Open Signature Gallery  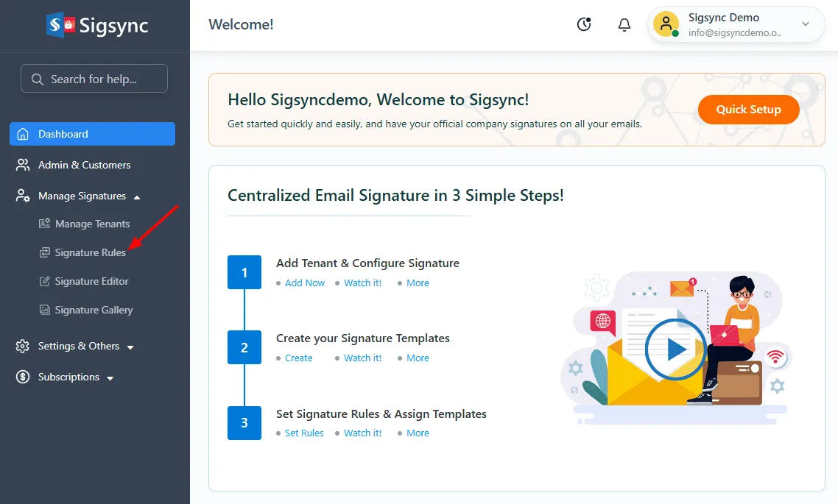pyautogui.click(x=94, y=310)
